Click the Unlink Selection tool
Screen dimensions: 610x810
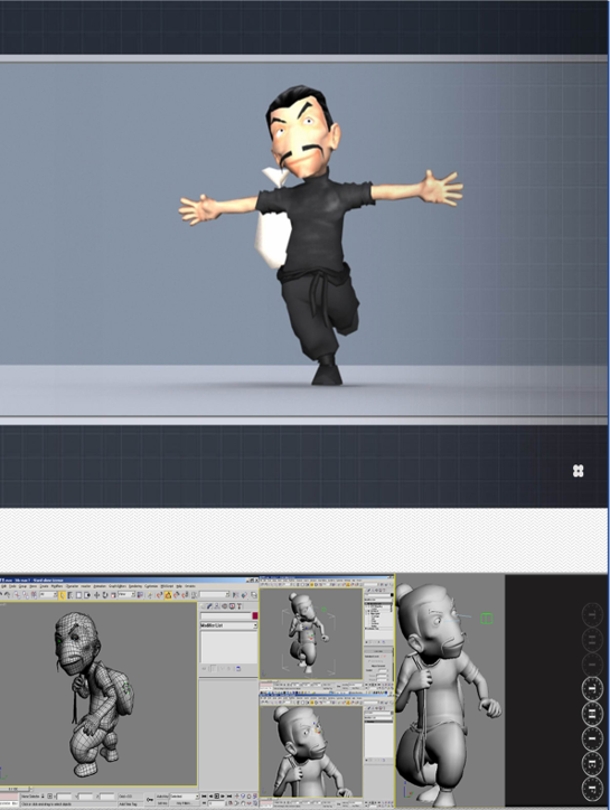click(x=25, y=595)
